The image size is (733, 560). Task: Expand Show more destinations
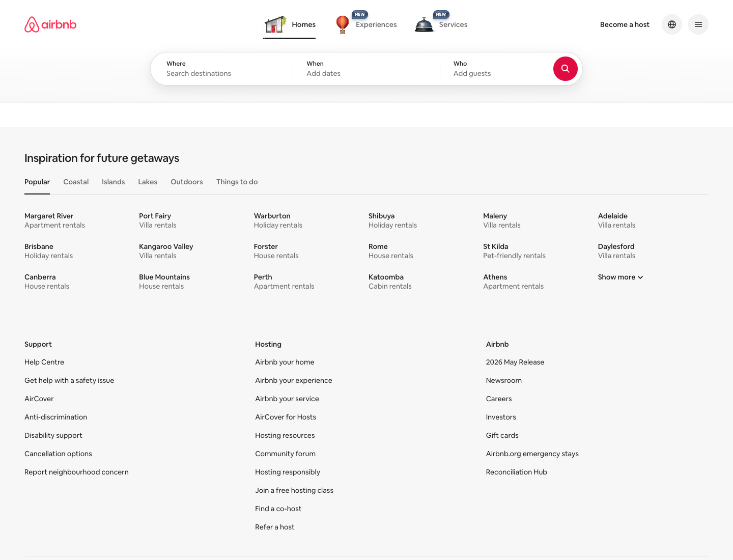(621, 277)
